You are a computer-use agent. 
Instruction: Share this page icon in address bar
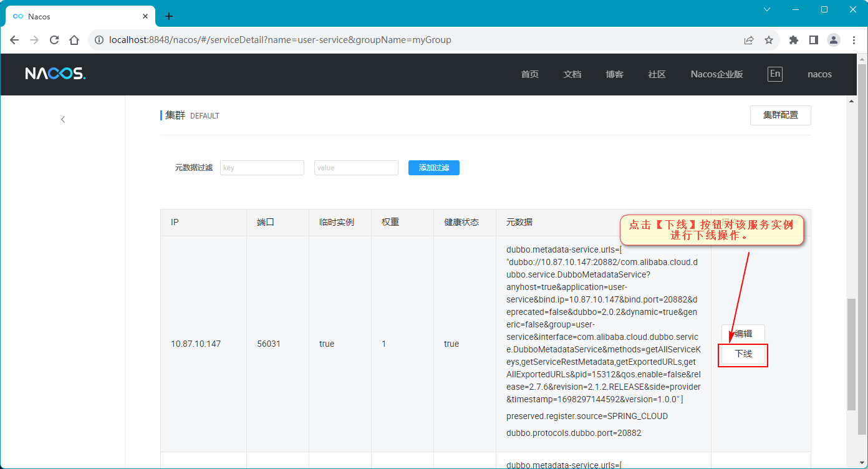point(749,40)
